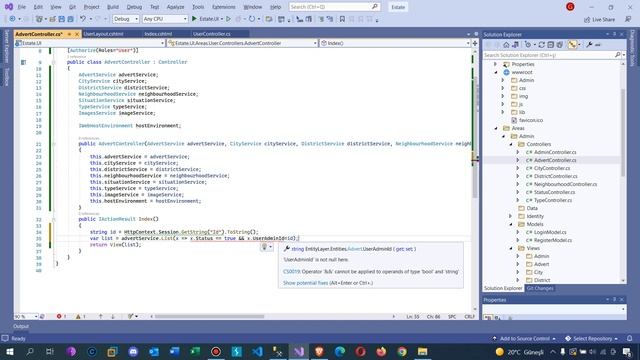This screenshot has height=360, width=640.
Task: Click the bookmark toolbar icon
Action: point(342,19)
